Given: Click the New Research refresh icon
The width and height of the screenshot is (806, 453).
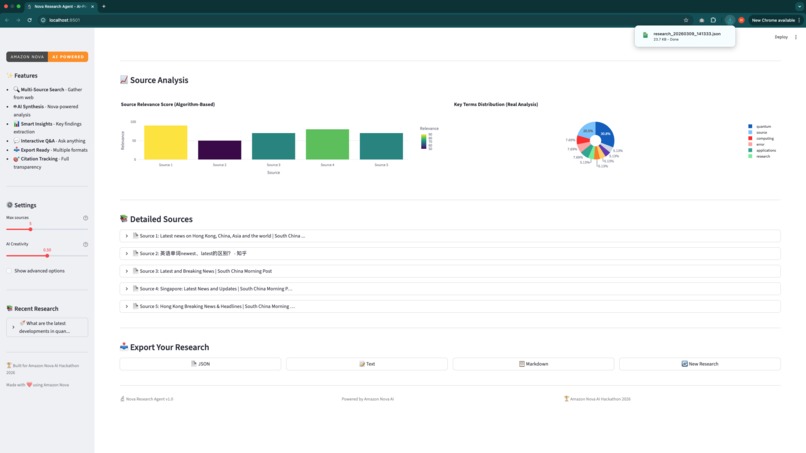Looking at the screenshot, I should coord(684,364).
